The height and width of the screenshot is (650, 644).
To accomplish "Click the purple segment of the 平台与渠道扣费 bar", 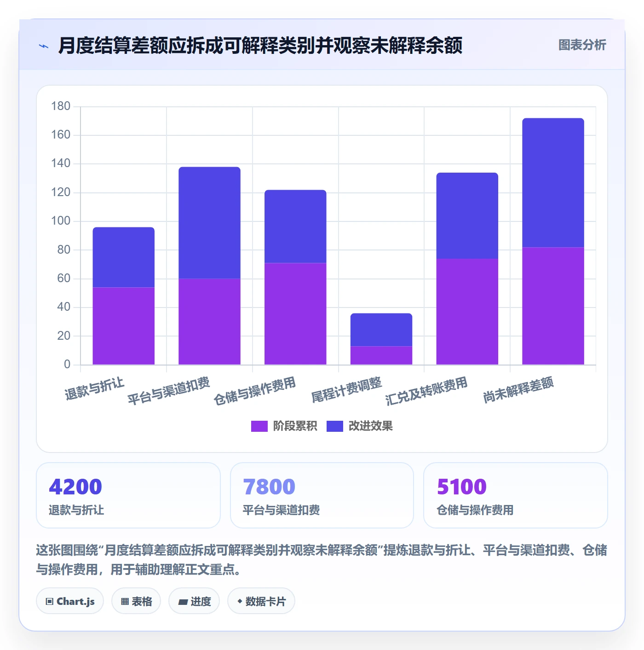I will point(209,322).
